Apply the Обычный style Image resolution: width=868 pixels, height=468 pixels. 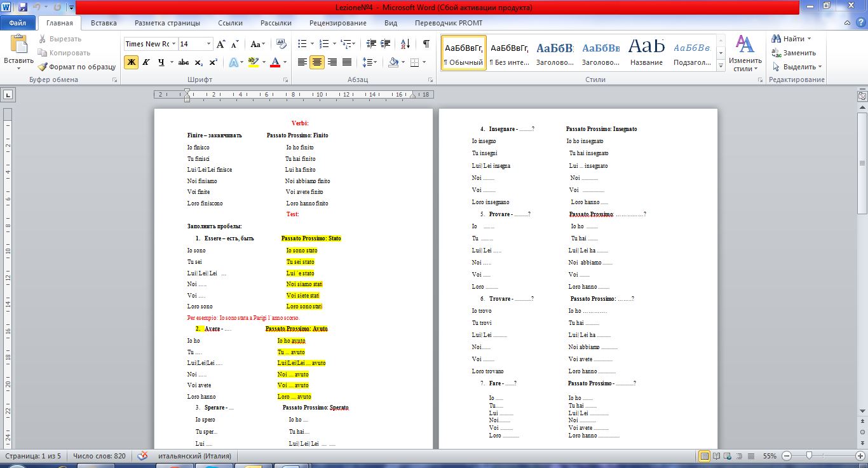[464, 53]
